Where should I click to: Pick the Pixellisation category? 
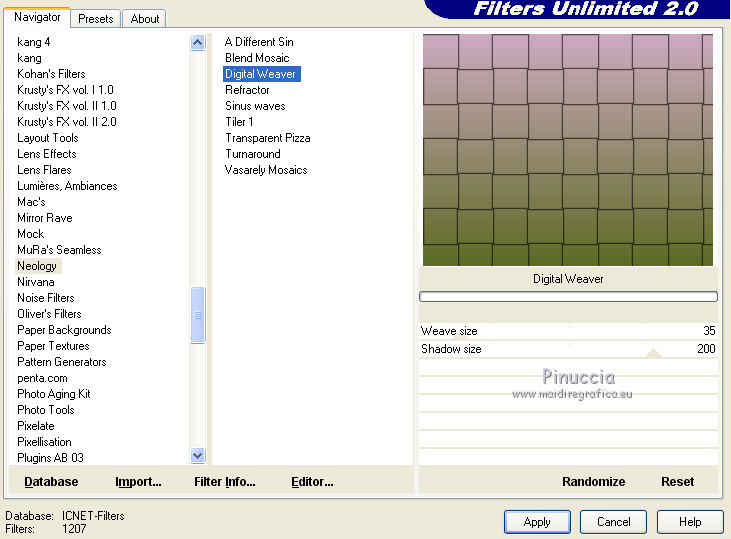[x=44, y=442]
